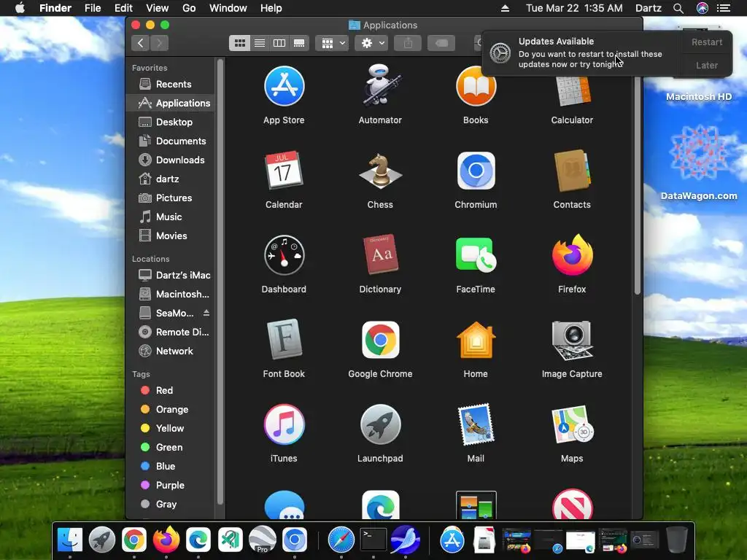Open Terminal from the Dock

point(373,540)
